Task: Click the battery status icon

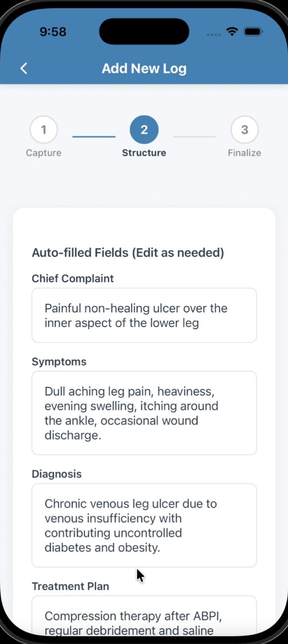Action: [x=253, y=32]
